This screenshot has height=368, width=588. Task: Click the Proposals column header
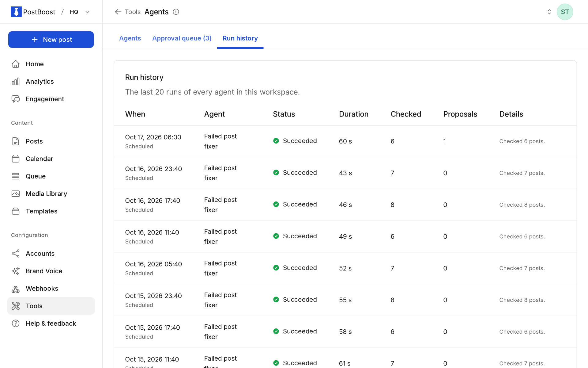tap(460, 114)
